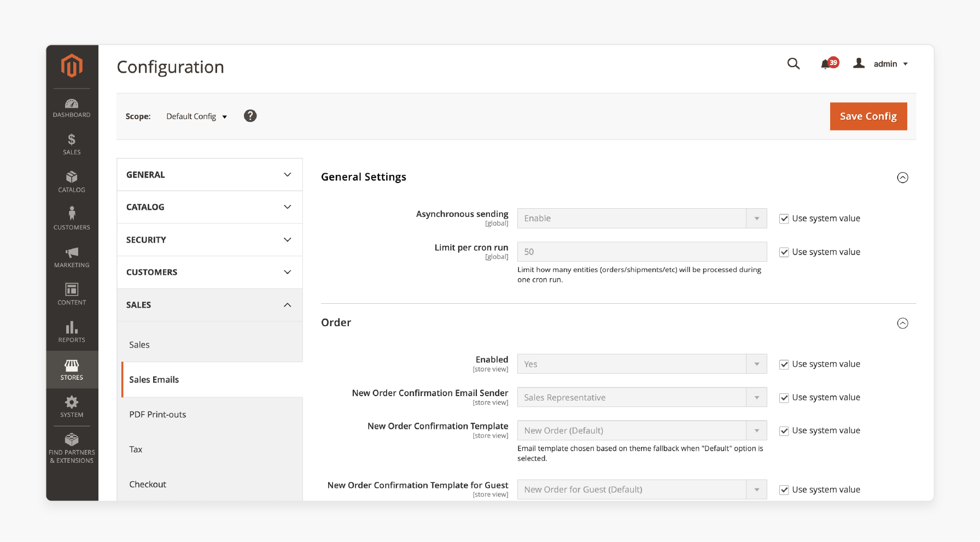Expand the GENERAL configuration section

click(x=209, y=175)
